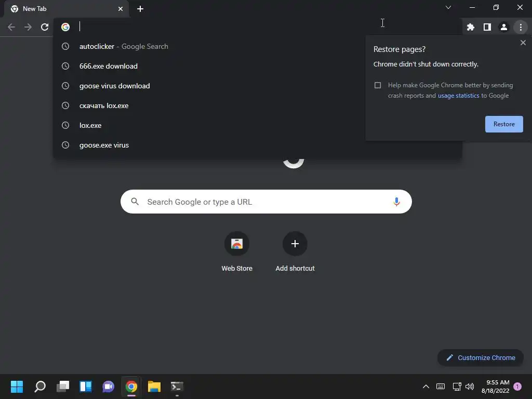The image size is (532, 399).
Task: Click clock icon beside goose.exe virus
Action: click(x=65, y=145)
